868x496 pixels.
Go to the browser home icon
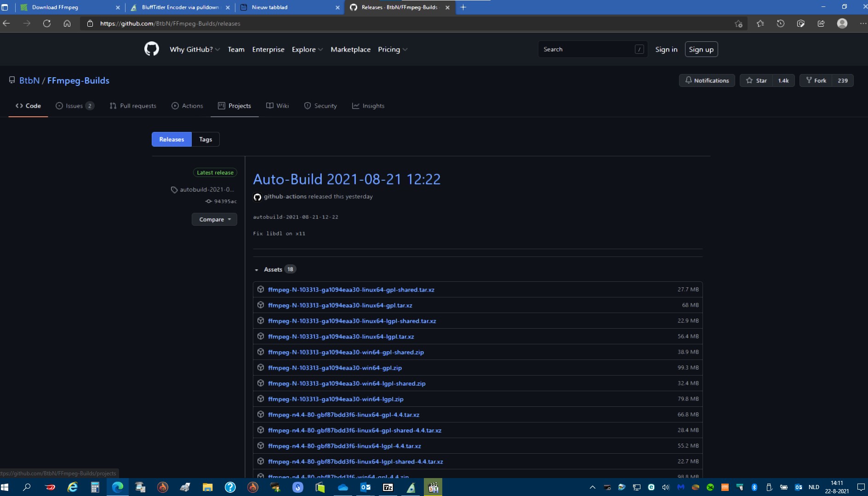tap(67, 23)
